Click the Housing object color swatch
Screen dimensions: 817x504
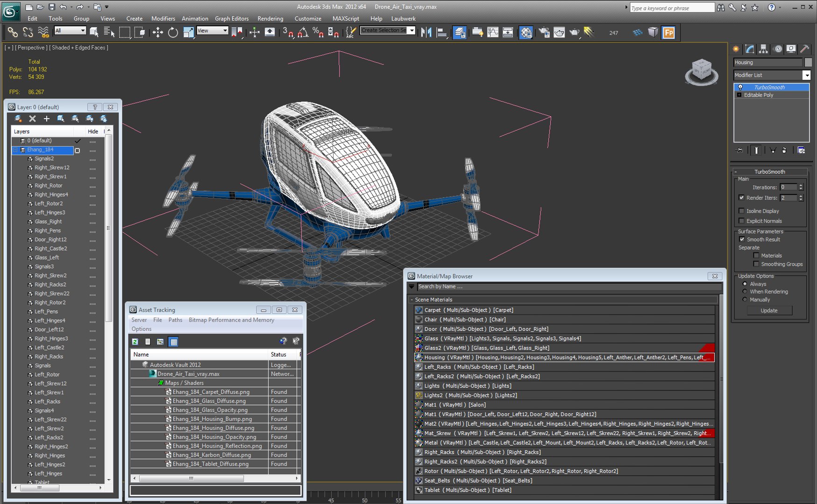808,62
